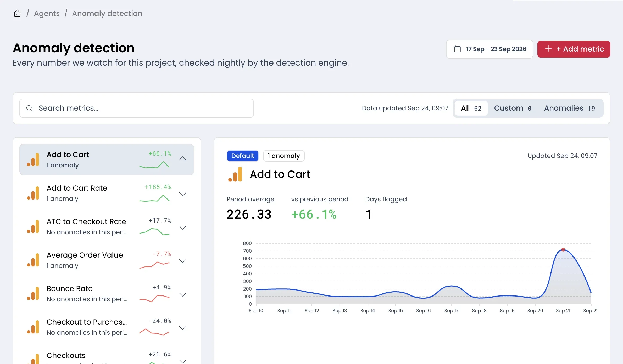
Task: Click the analytics icon beside Add to Cart Rate
Action: [33, 193]
